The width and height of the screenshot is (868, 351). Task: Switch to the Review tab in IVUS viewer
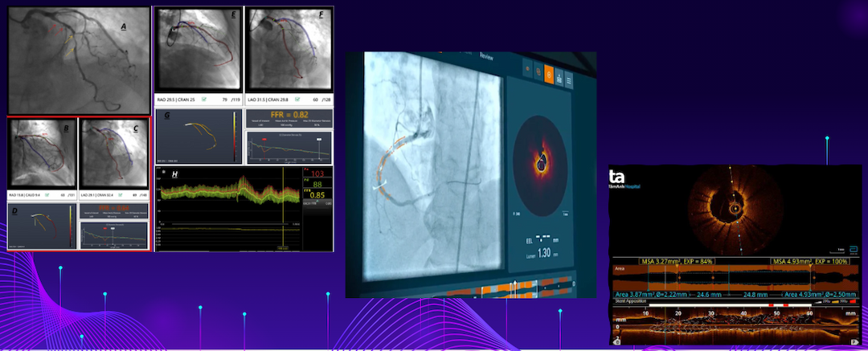[486, 56]
